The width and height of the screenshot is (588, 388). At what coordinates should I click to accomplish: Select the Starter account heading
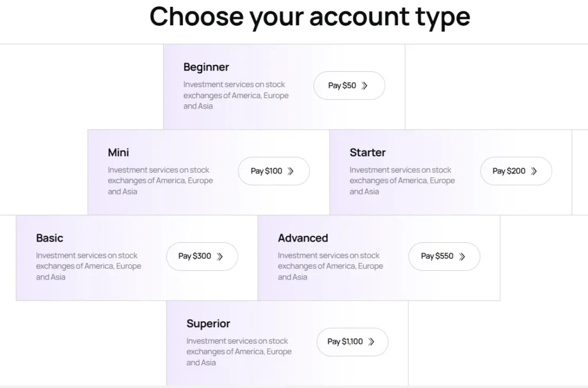(x=367, y=153)
